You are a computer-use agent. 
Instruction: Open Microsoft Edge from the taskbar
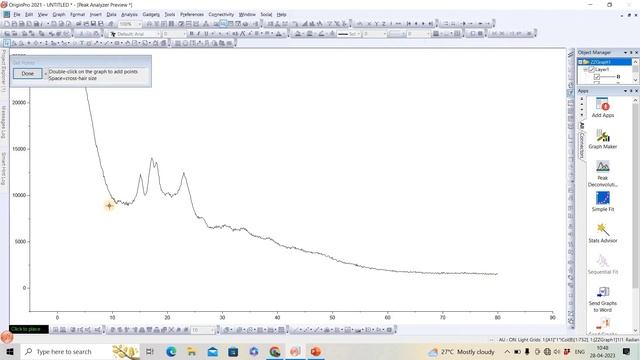point(171,351)
